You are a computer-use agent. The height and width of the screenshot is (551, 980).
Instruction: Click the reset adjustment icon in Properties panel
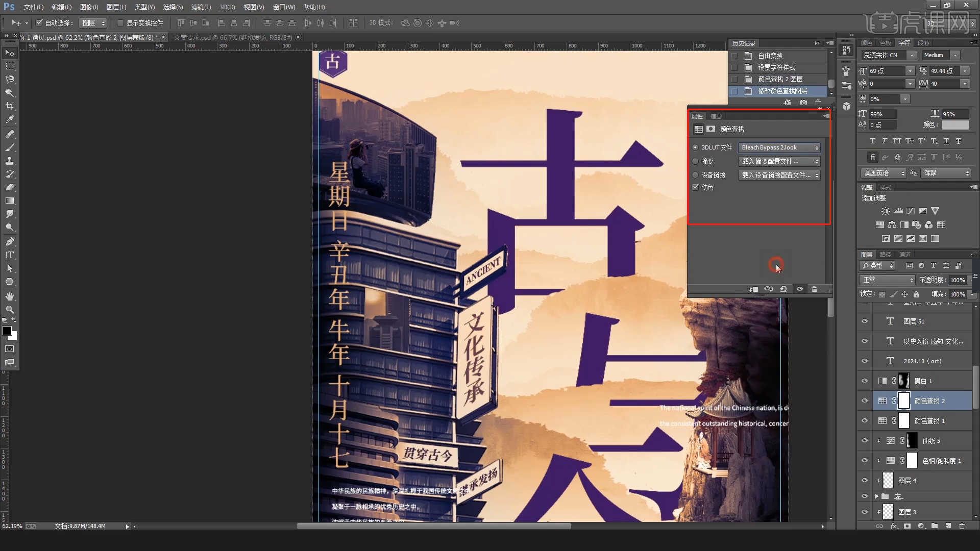point(783,289)
